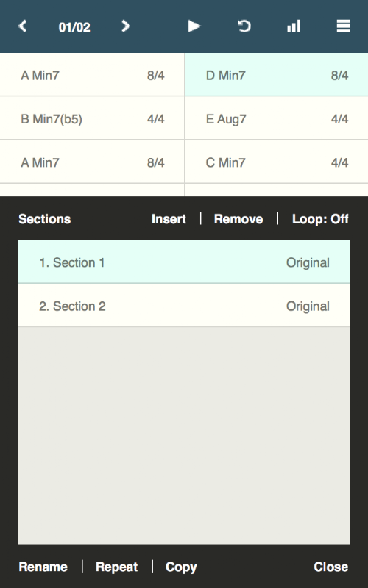The image size is (368, 588).
Task: Select the C Min7 chord cell
Action: click(x=277, y=162)
